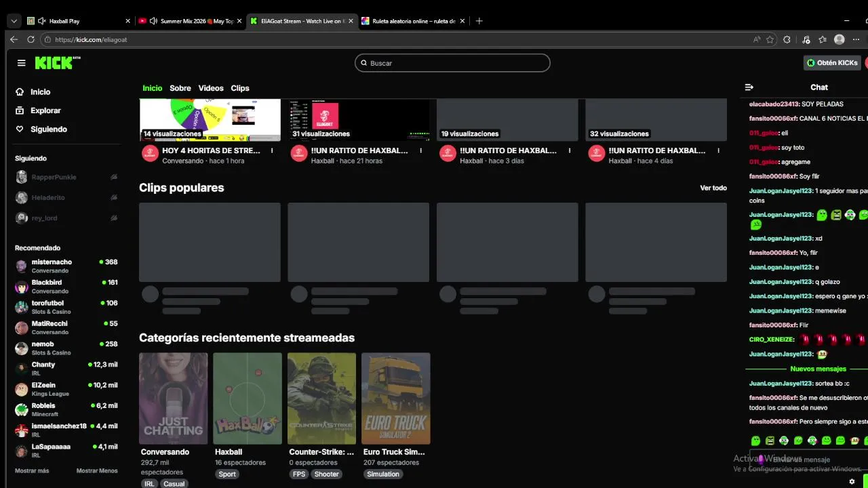The image size is (868, 488).
Task: Click the Shooter tag under Counter-Strike
Action: tap(326, 474)
